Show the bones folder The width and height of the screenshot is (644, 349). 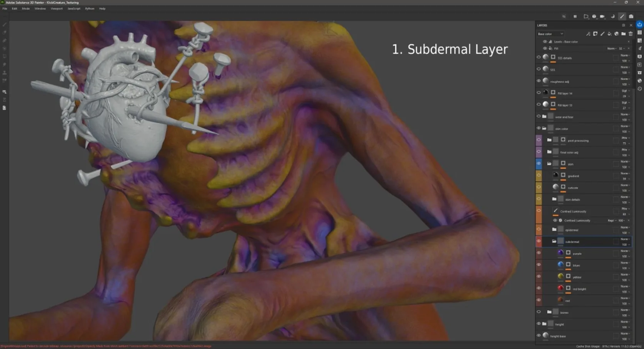tap(539, 312)
